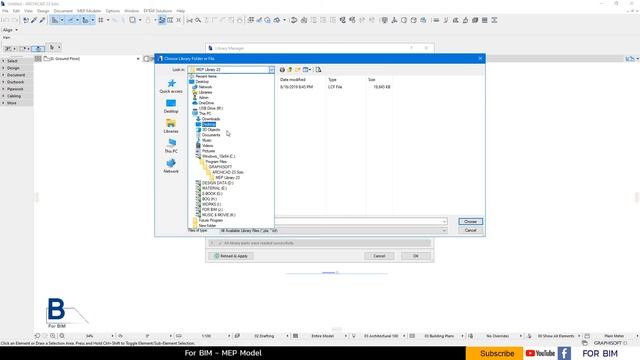
Task: Open the Look in dropdown arrow
Action: [271, 70]
